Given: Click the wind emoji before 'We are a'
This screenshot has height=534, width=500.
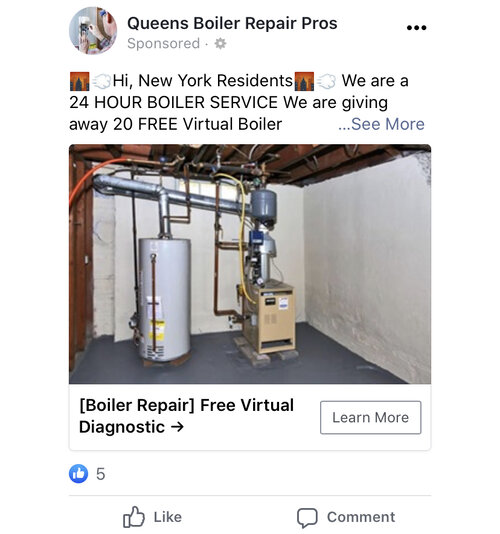Looking at the screenshot, I should click(327, 81).
